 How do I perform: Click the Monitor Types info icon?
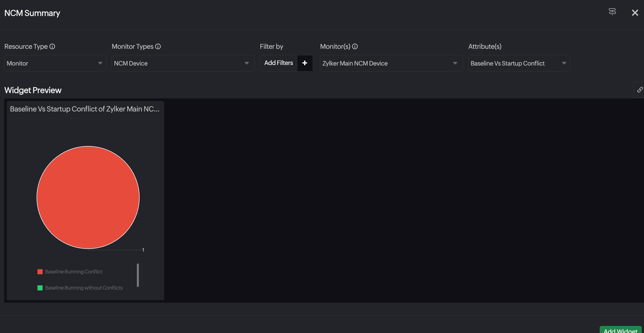point(158,47)
